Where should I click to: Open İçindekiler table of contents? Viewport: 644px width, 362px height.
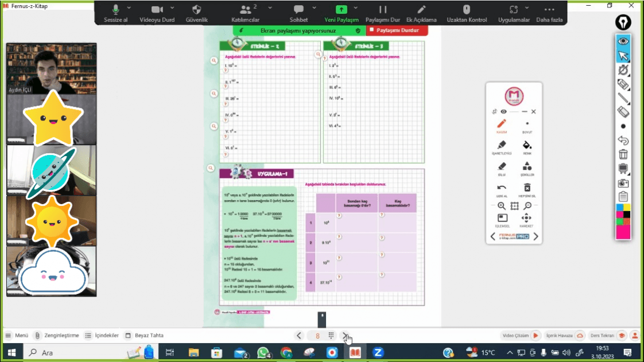click(x=102, y=335)
